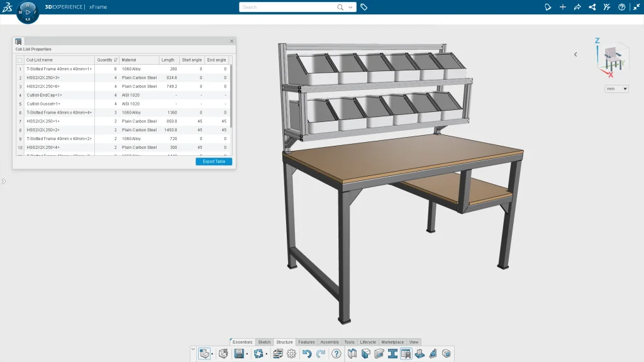644x362 pixels.
Task: Click the Cut-List table vertical scrollbar
Action: [x=231, y=94]
